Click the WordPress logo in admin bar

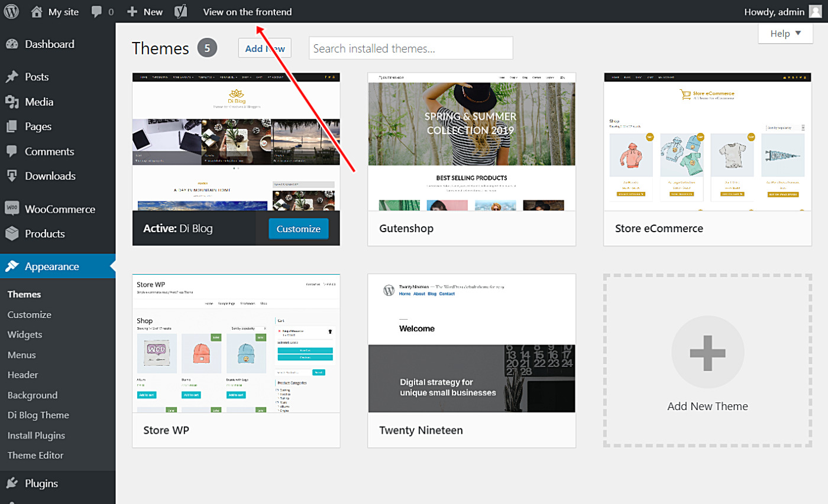pos(12,11)
